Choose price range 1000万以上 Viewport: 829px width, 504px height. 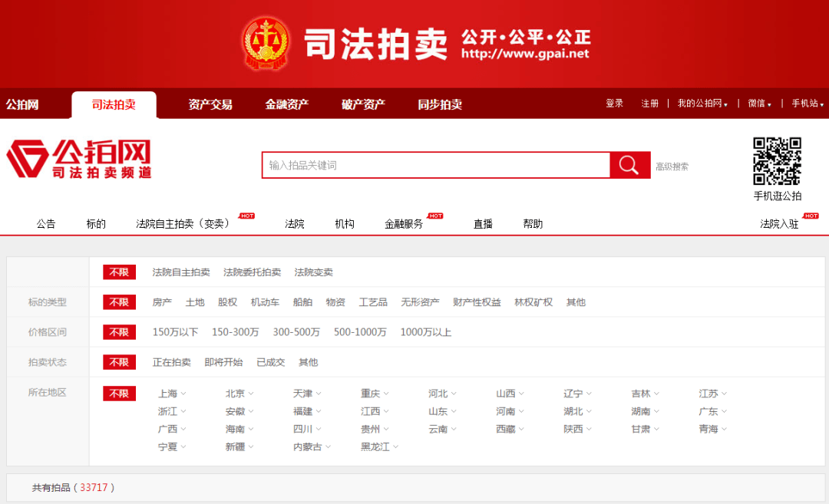tap(425, 332)
